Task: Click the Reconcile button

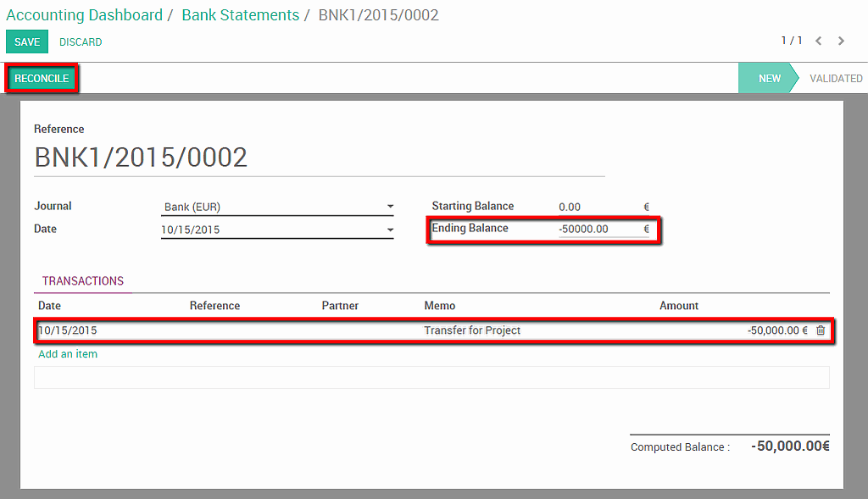Action: 42,79
